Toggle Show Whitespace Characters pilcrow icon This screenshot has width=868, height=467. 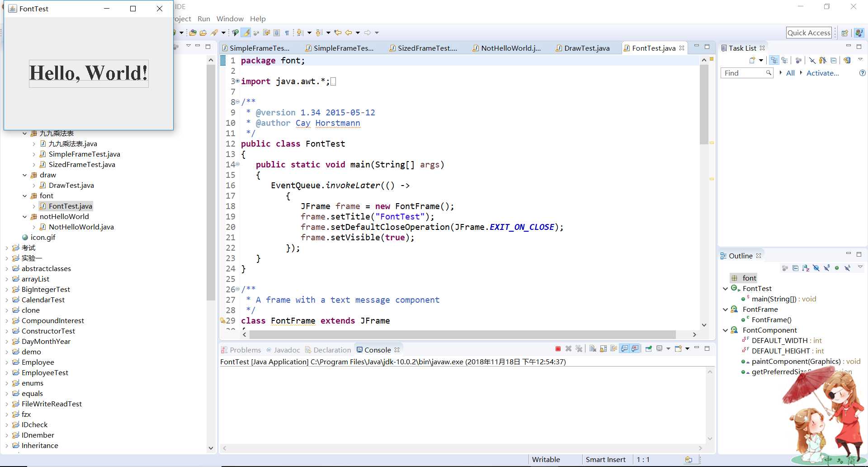287,33
